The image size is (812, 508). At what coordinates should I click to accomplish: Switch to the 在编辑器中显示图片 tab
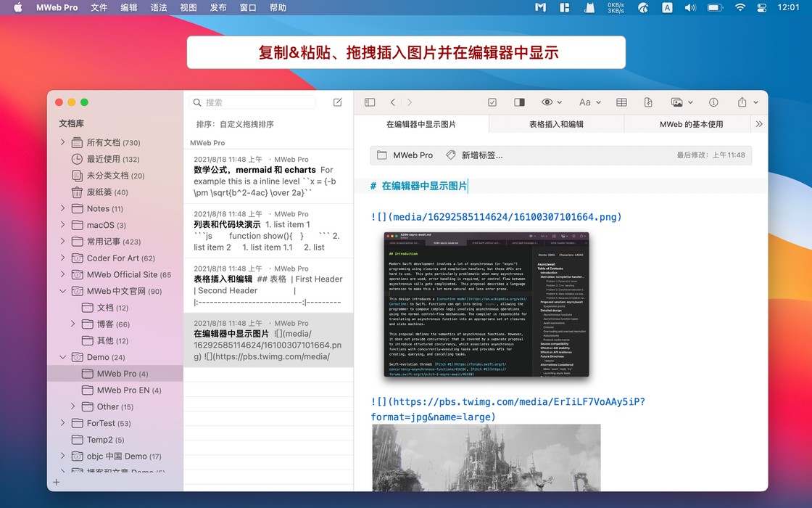tap(421, 124)
